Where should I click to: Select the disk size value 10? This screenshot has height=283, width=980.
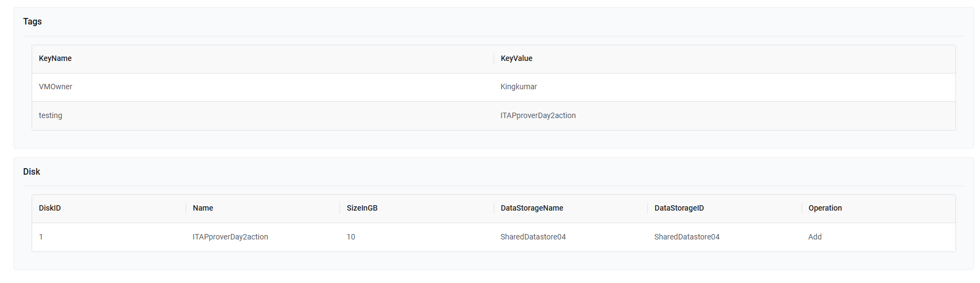tap(351, 237)
